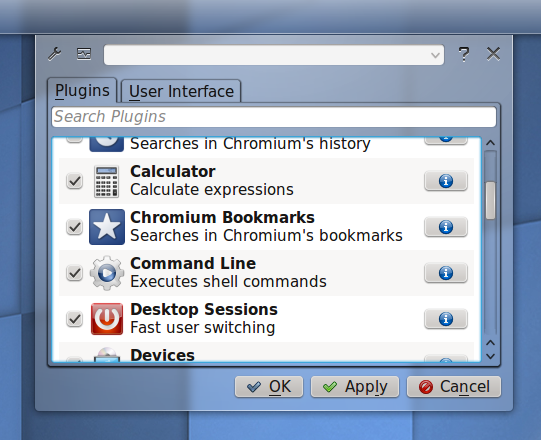Click the Search Plugins field
541x440 pixels.
[x=274, y=117]
